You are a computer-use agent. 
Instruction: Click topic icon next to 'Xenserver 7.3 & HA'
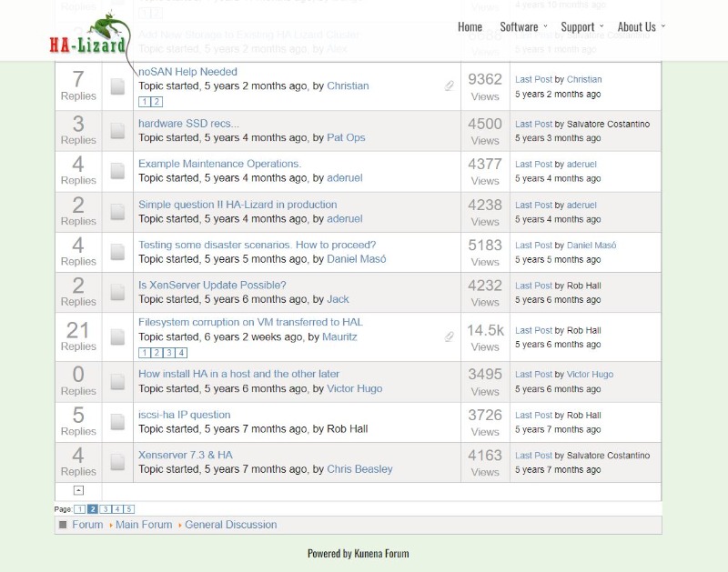point(117,462)
